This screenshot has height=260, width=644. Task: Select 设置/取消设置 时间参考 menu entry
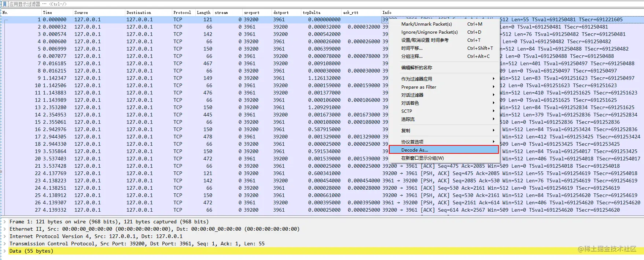pos(444,40)
